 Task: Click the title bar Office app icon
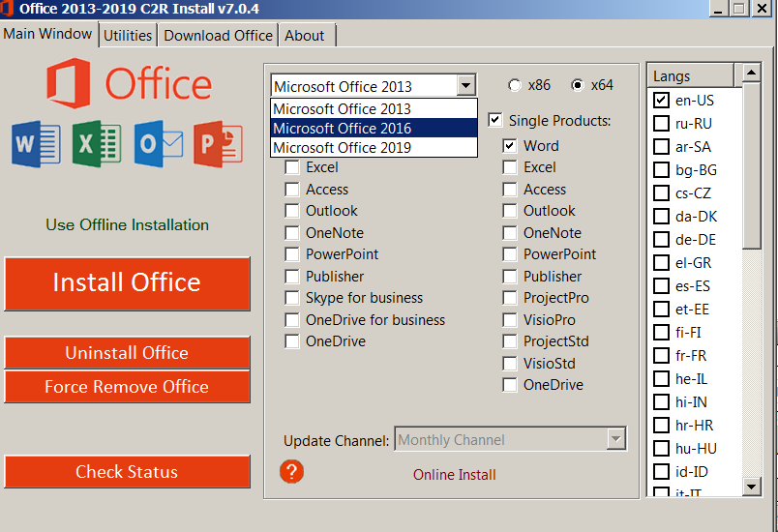pos(7,8)
